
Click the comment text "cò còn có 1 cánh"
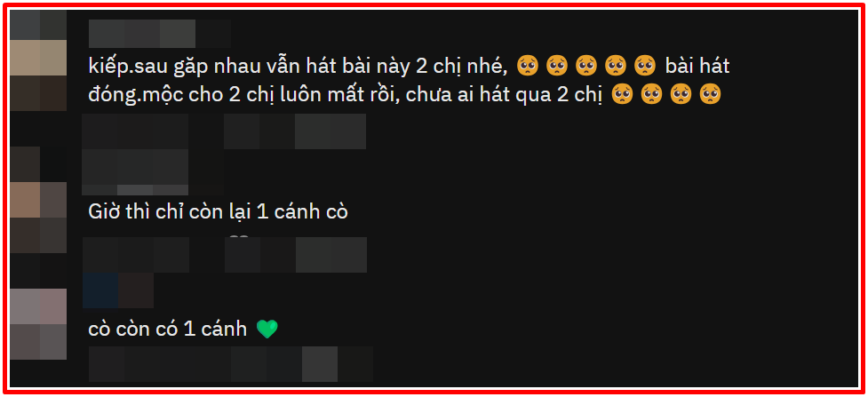(168, 330)
